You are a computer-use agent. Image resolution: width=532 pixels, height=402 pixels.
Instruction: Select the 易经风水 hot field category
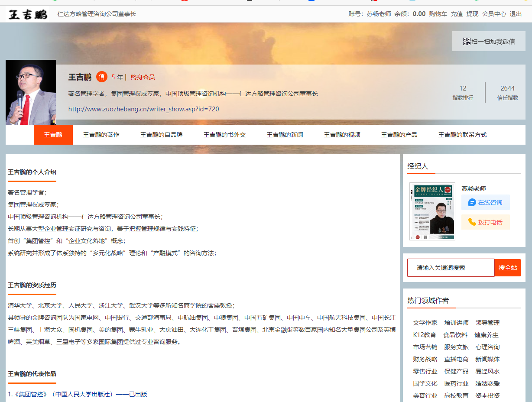click(x=487, y=371)
